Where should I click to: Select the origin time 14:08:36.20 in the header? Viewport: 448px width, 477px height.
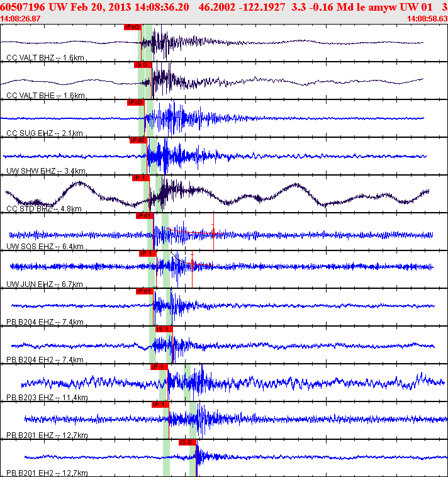(162, 7)
